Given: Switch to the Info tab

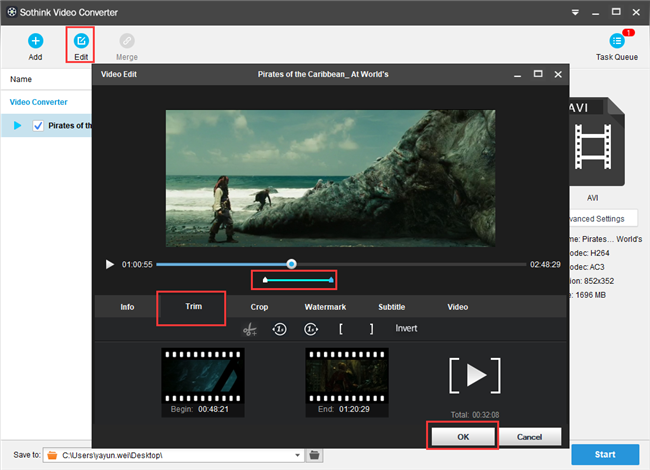Looking at the screenshot, I should 127,307.
